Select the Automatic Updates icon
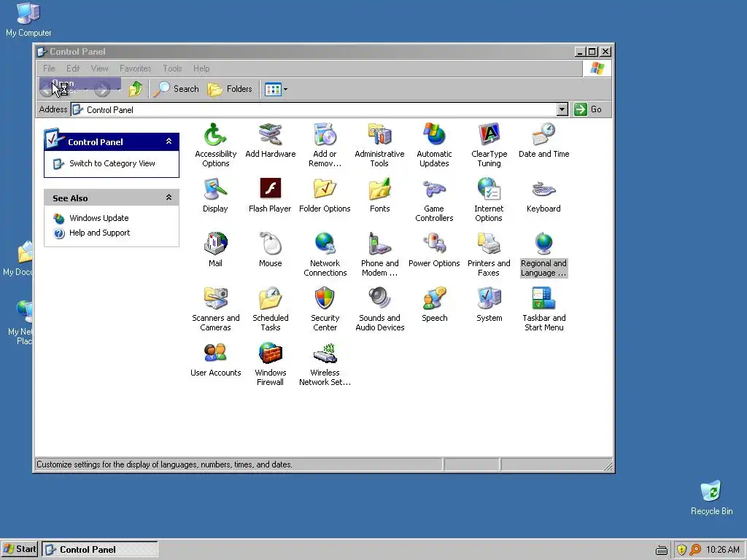The width and height of the screenshot is (747, 560). click(434, 145)
